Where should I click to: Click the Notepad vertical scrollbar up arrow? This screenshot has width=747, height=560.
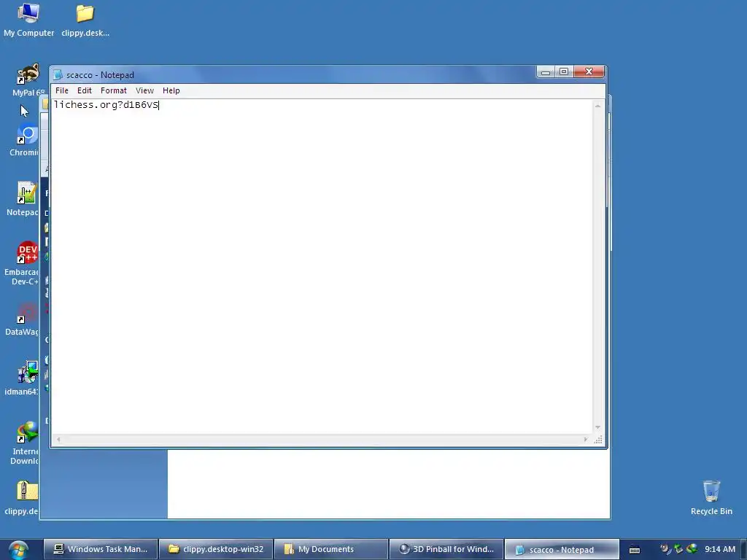pyautogui.click(x=597, y=106)
